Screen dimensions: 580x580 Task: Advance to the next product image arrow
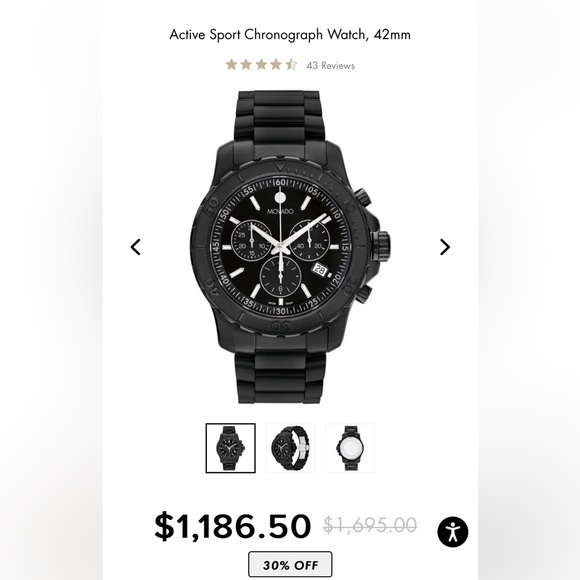point(445,247)
